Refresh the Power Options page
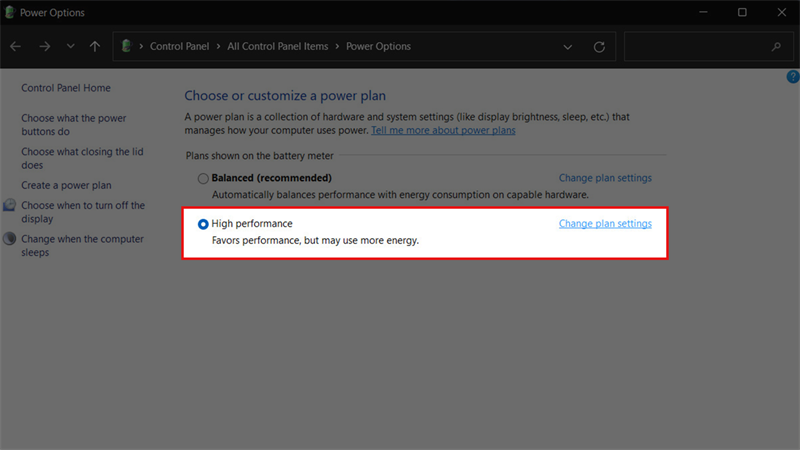This screenshot has width=800, height=450. (599, 46)
